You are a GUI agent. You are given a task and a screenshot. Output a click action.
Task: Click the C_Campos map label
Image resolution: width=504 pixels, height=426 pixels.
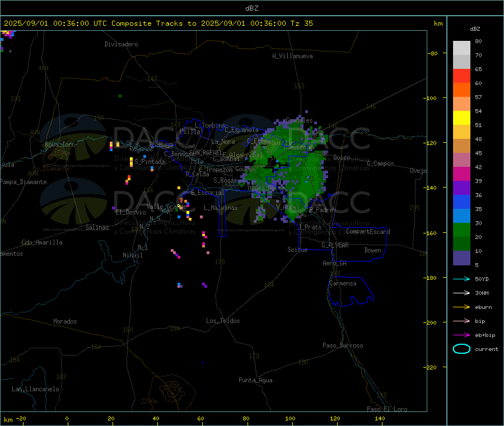(381, 163)
